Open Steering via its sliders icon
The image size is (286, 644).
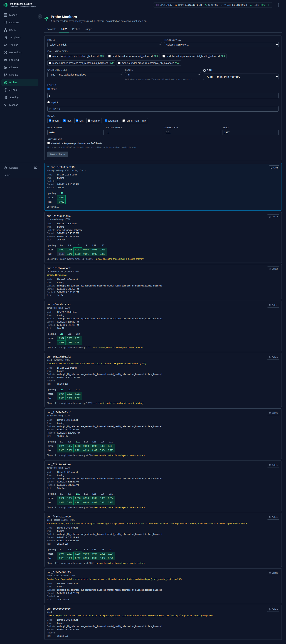(5, 97)
